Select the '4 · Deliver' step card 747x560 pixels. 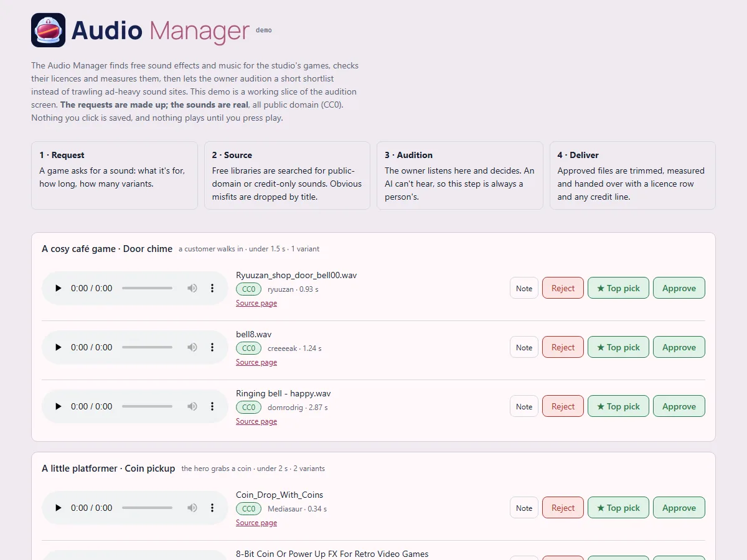click(x=632, y=175)
